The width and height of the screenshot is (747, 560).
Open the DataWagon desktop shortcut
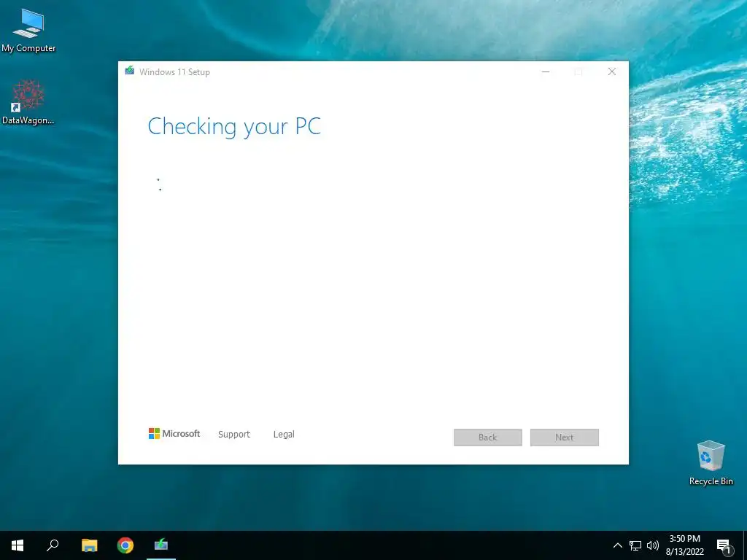coord(28,102)
